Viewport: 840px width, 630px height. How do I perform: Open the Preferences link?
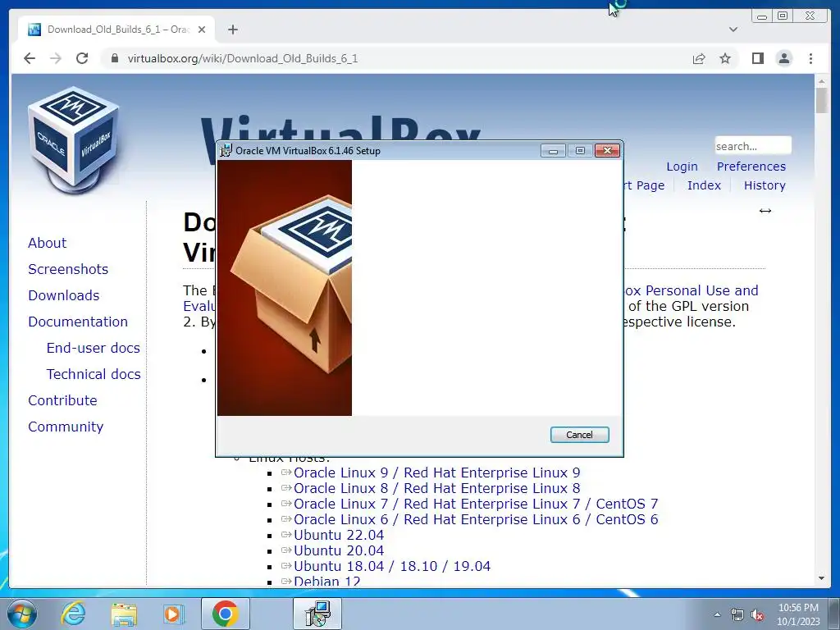751,167
